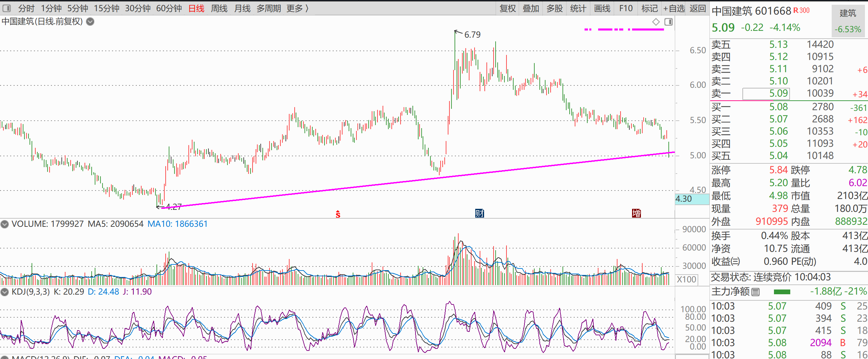
Task: Open the 统计 statistics tool
Action: (x=578, y=8)
